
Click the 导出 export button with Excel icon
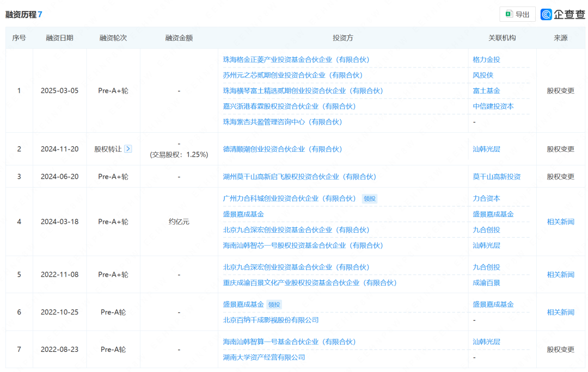[518, 14]
